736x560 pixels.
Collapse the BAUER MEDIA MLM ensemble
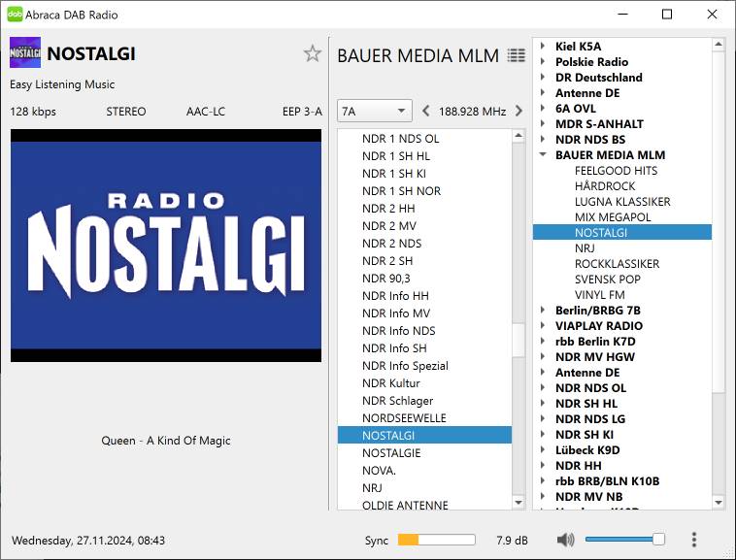(543, 155)
